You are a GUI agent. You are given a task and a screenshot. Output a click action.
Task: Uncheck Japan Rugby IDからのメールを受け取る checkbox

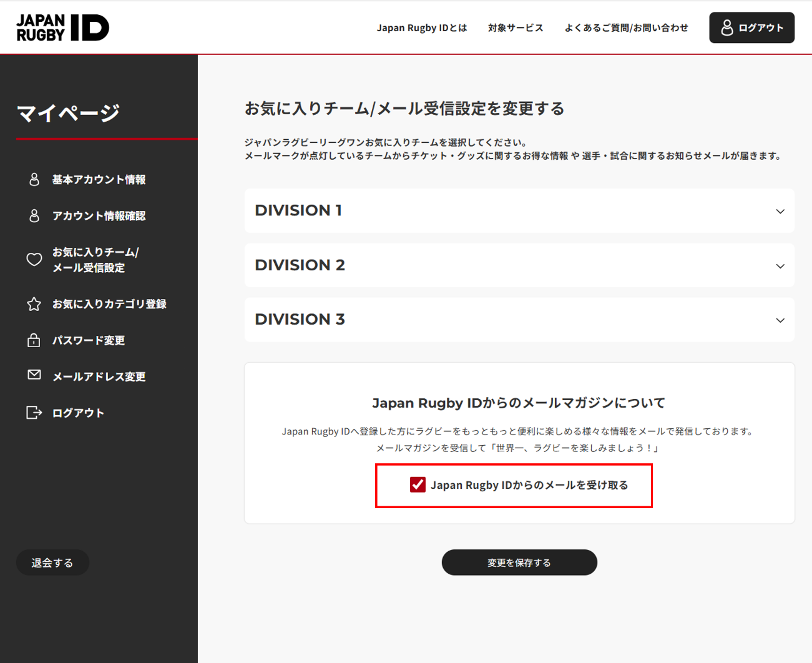click(418, 484)
